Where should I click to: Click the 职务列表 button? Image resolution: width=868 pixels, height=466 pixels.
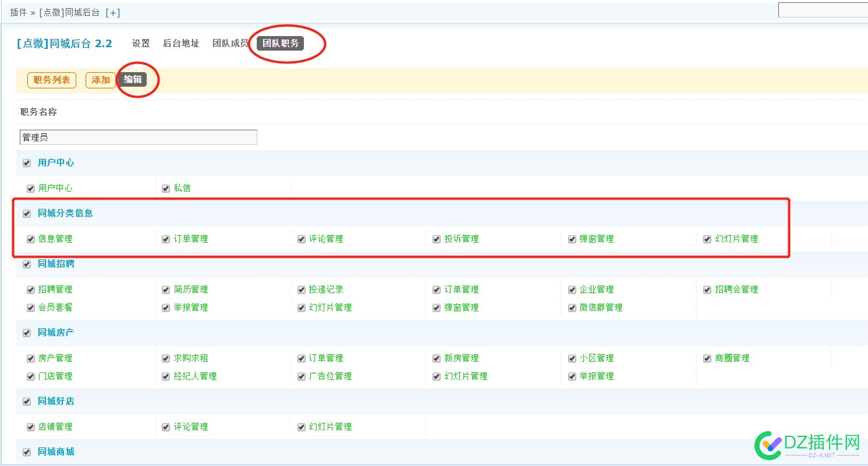click(52, 80)
